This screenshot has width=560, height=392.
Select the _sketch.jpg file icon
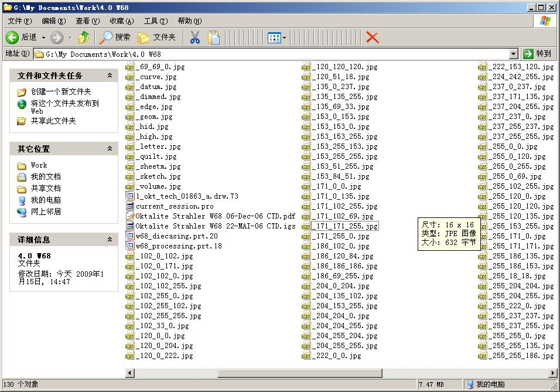pyautogui.click(x=129, y=176)
